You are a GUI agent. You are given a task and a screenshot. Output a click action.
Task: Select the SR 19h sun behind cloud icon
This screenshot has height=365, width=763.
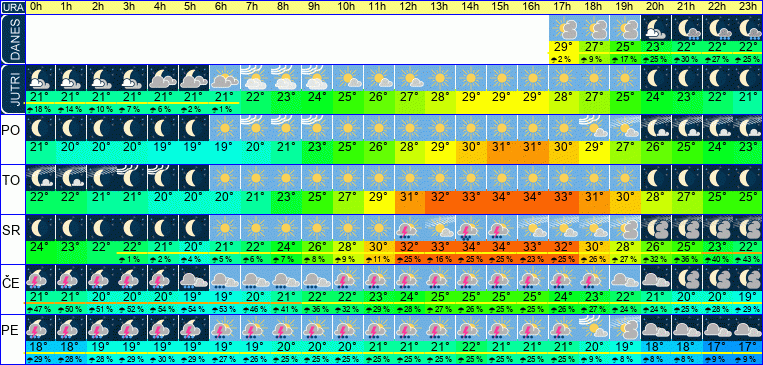point(625,227)
